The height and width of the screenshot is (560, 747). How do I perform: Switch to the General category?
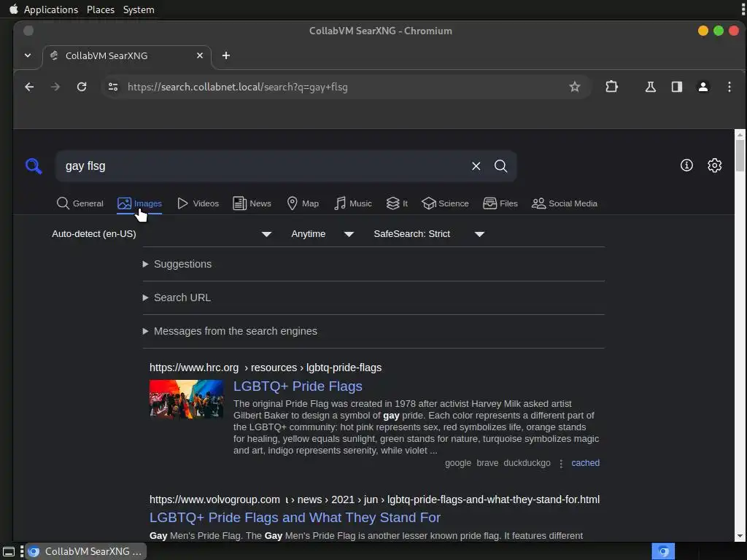[80, 203]
